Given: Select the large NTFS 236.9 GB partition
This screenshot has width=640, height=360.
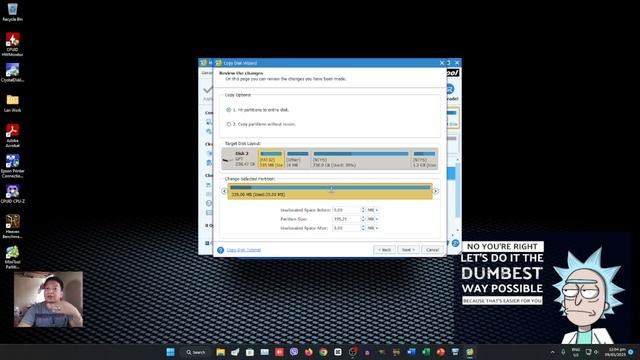Looking at the screenshot, I should point(361,159).
